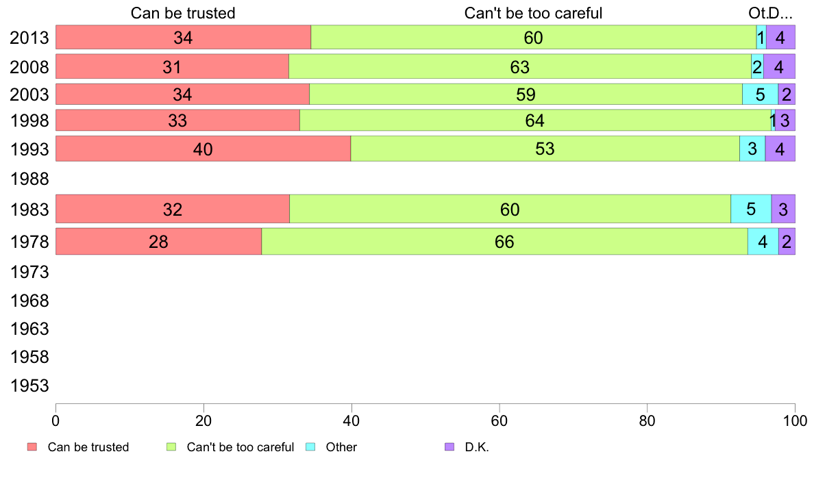Click the 1988 year axis label
Screen dimensions: 814x504
29,179
